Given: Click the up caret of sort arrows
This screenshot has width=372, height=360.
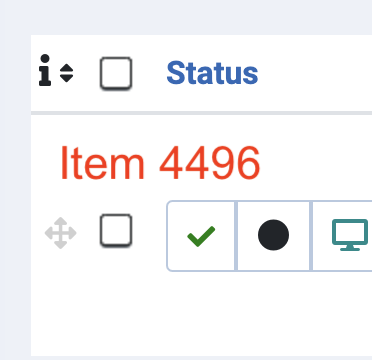Looking at the screenshot, I should click(66, 68).
